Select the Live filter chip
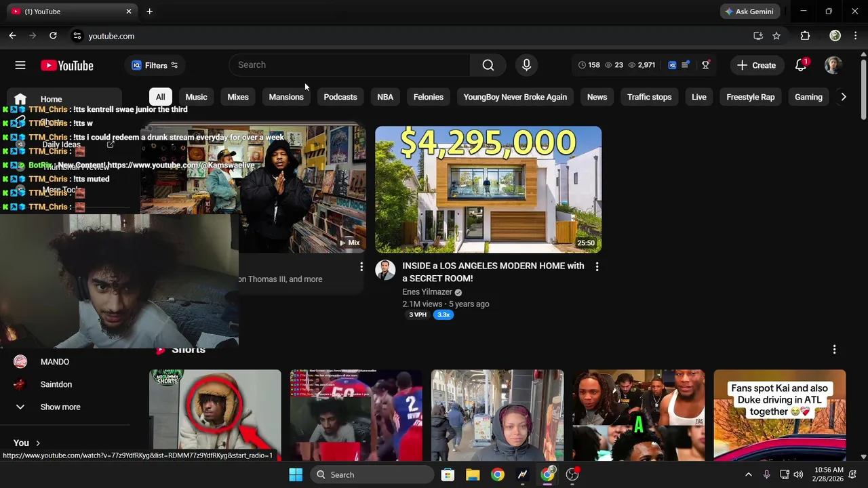Image resolution: width=868 pixels, height=488 pixels. tap(699, 97)
